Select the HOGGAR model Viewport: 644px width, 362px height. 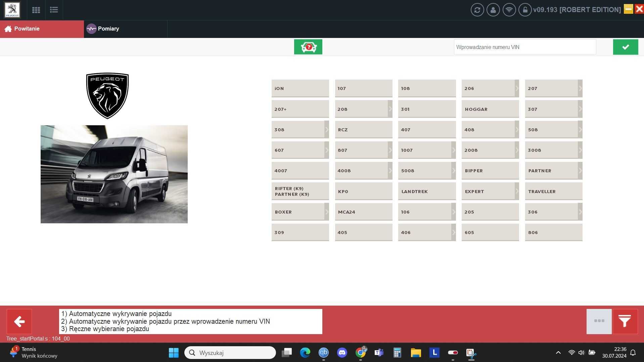[490, 109]
